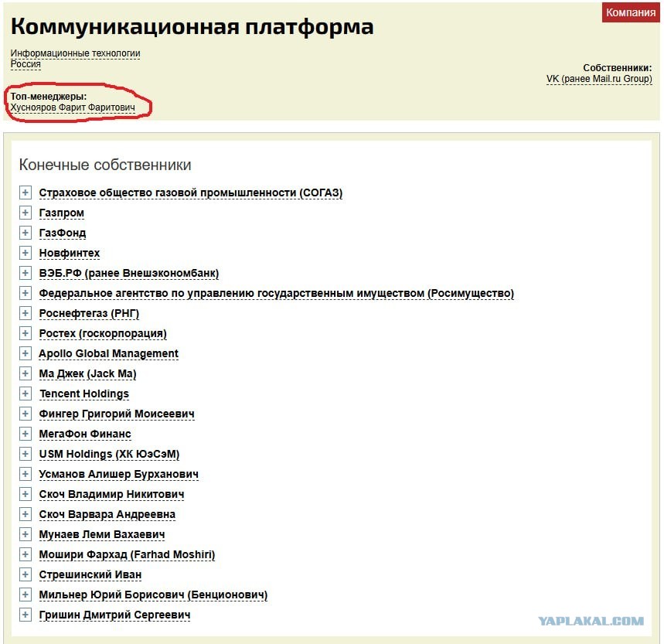
Task: Click the Конечные собственники section heading
Action: [105, 165]
